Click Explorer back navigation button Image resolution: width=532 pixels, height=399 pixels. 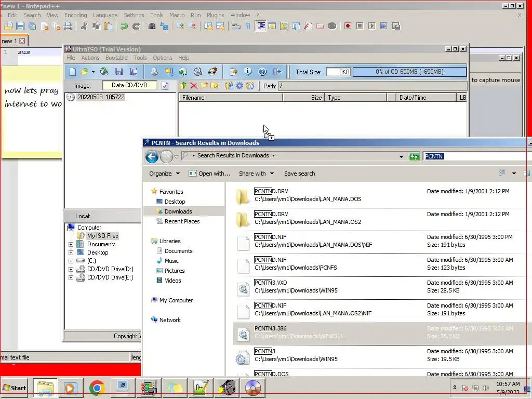tap(152, 156)
